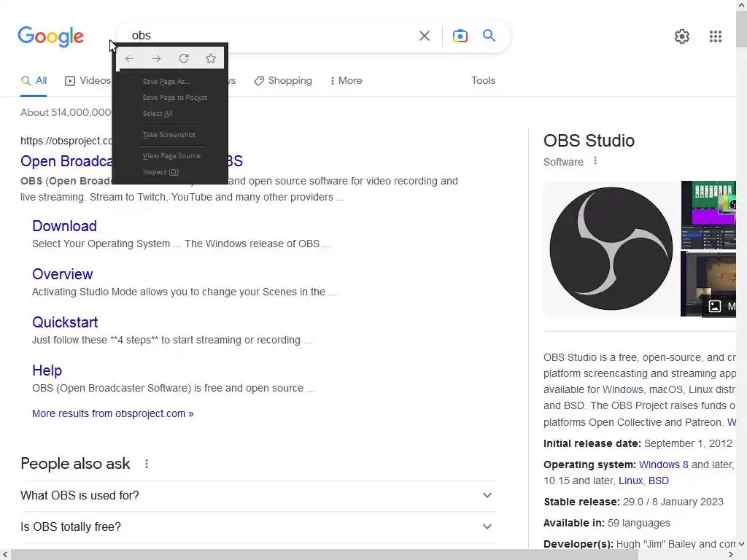Open Google settings gear icon

(x=682, y=36)
